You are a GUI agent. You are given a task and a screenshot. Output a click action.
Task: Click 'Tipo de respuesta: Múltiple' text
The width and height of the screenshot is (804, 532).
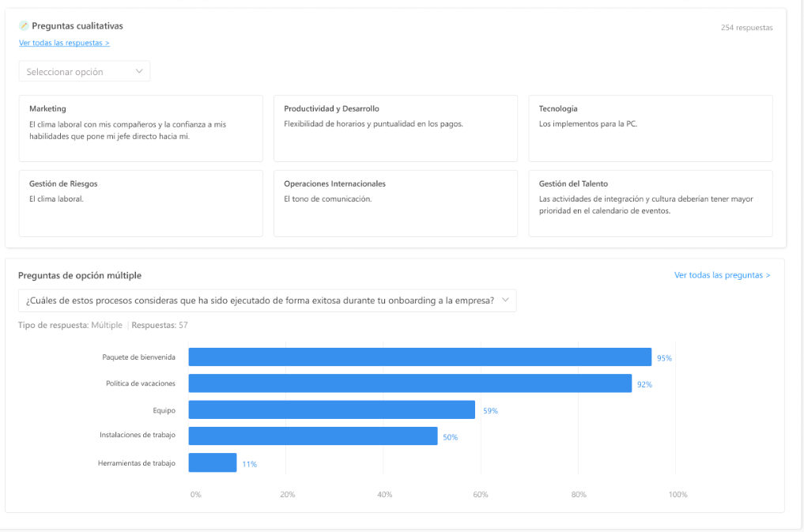click(x=70, y=325)
